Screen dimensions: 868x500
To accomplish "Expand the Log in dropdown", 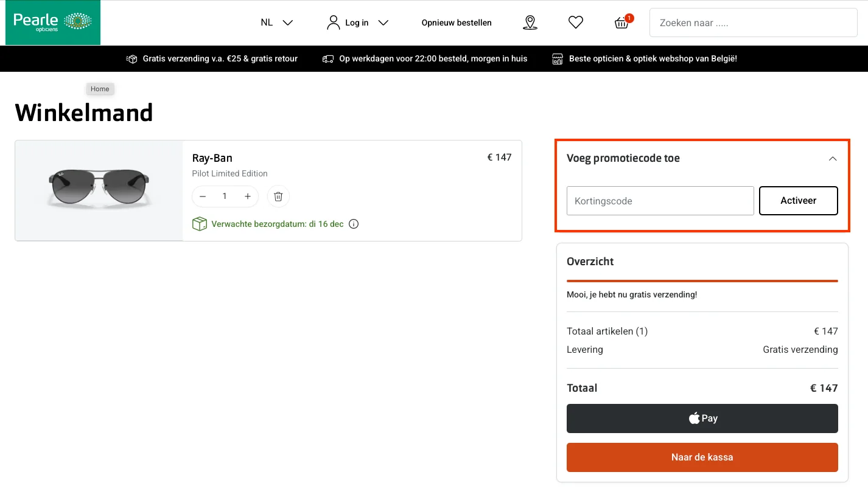I will coord(383,23).
